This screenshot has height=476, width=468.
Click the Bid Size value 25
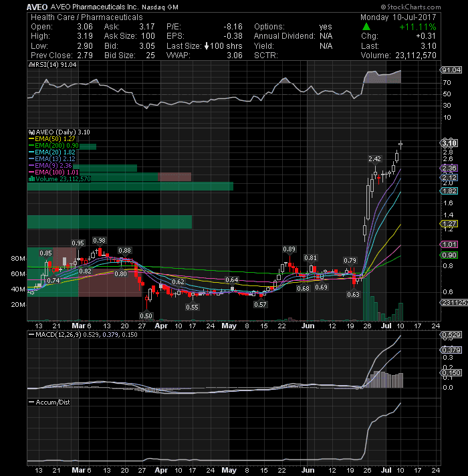[x=150, y=55]
